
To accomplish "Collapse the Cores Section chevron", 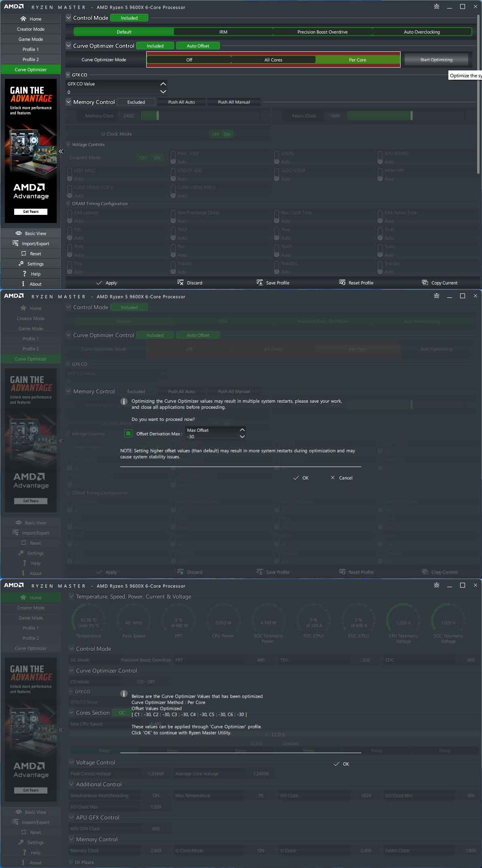I will coord(71,712).
